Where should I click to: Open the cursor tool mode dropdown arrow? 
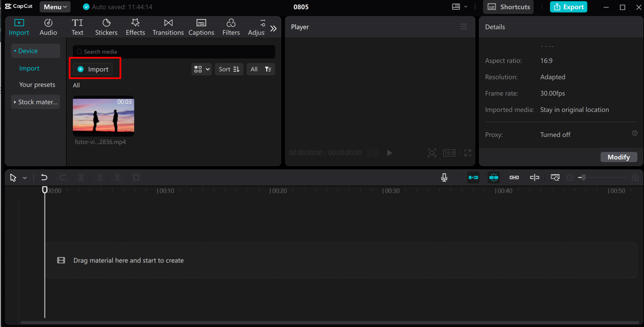[x=25, y=178]
